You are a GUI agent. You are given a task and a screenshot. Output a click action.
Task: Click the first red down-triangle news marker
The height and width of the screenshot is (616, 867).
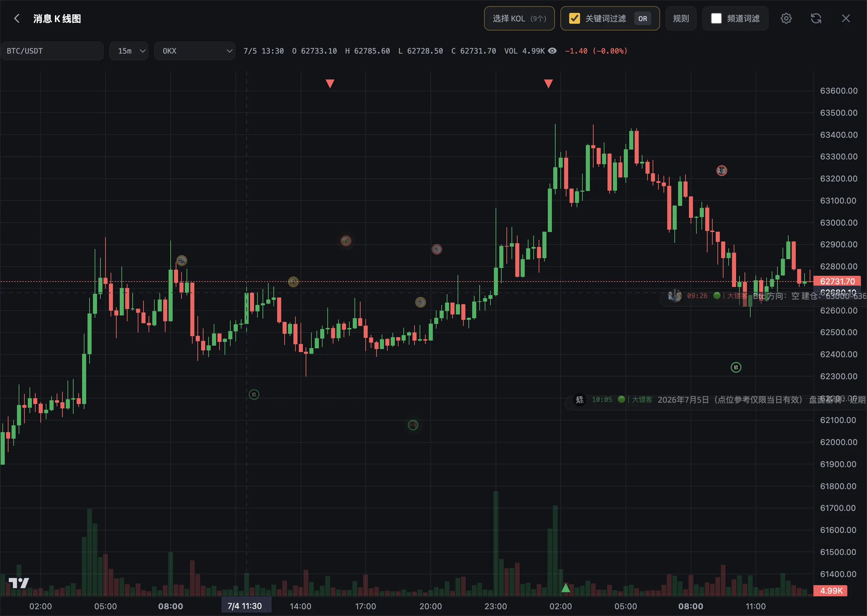(330, 83)
